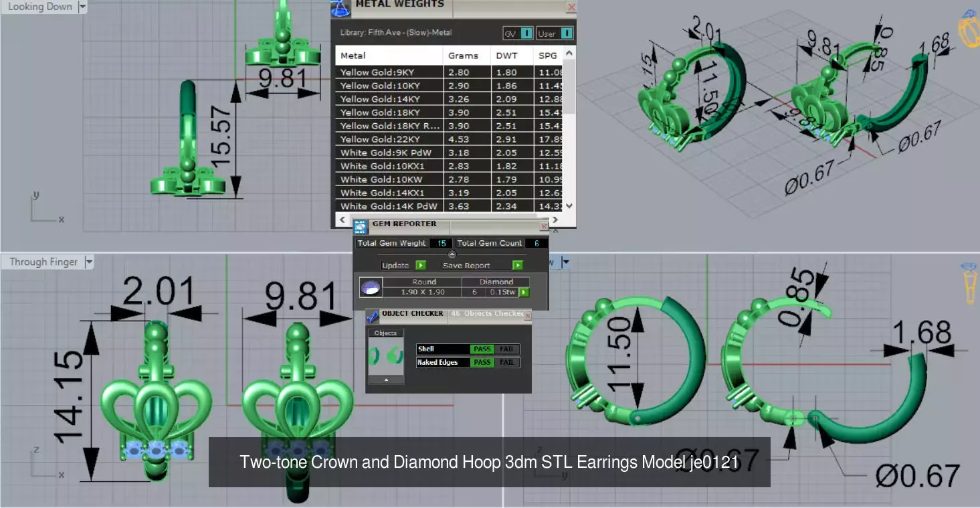
Task: Sort by the Grams column header
Action: [467, 56]
